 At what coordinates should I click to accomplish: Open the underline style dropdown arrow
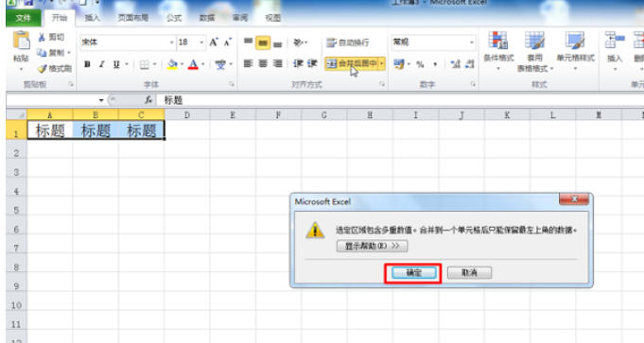click(127, 64)
